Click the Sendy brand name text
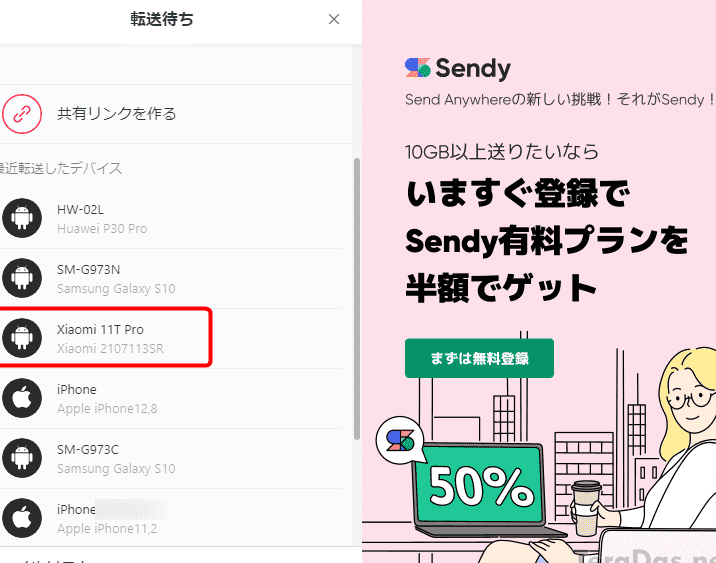 (475, 68)
